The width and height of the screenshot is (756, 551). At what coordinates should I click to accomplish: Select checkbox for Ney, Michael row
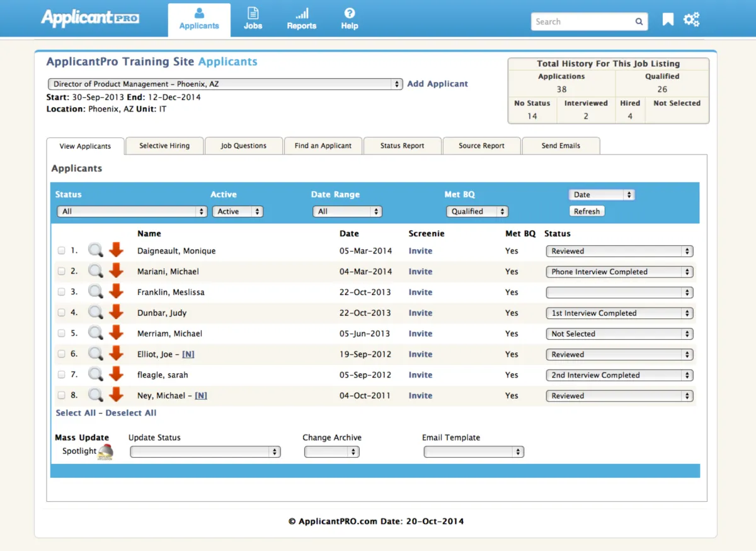pyautogui.click(x=61, y=395)
